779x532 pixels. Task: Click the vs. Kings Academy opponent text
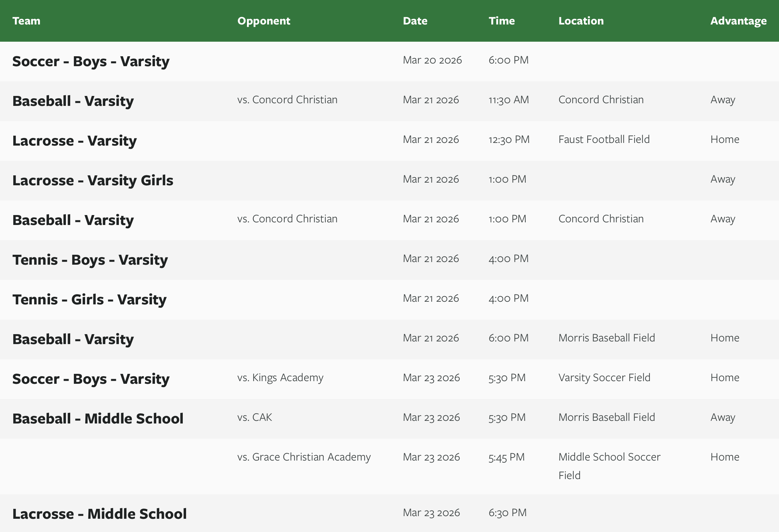(x=280, y=377)
